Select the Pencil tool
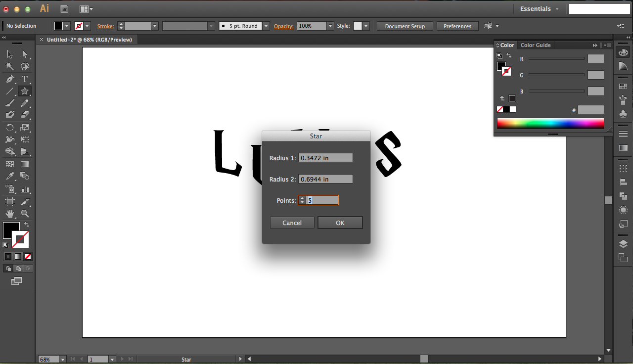The width and height of the screenshot is (633, 364). tap(25, 103)
